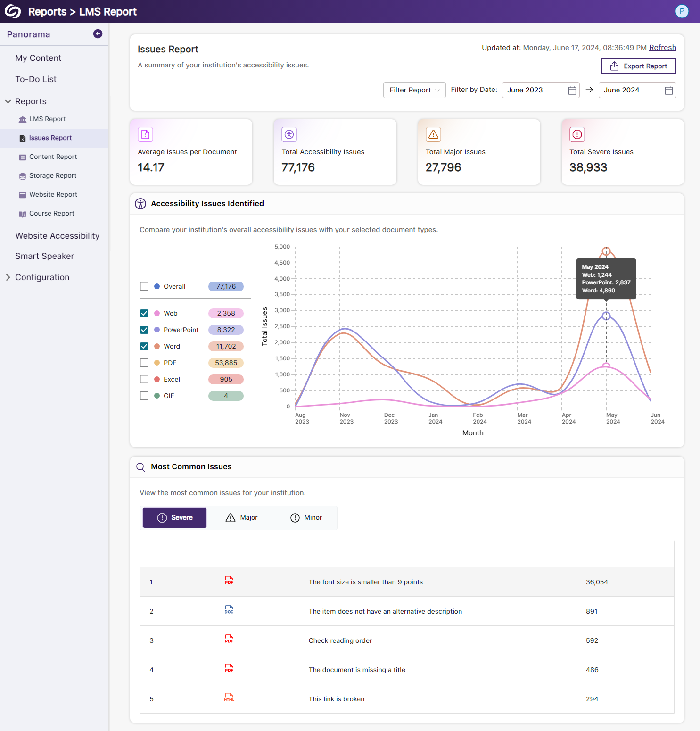This screenshot has height=731, width=700.
Task: Click the Total Severe Issues alert icon
Action: 577,134
